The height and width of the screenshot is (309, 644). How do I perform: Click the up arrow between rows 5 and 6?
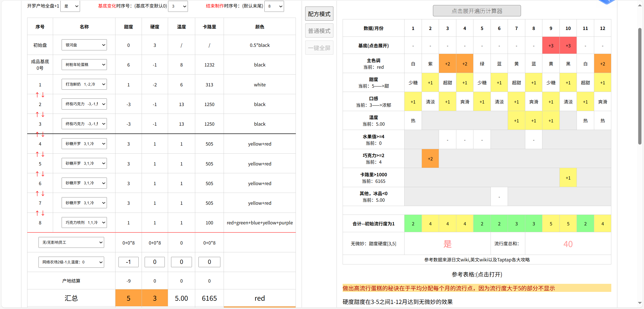37,174
